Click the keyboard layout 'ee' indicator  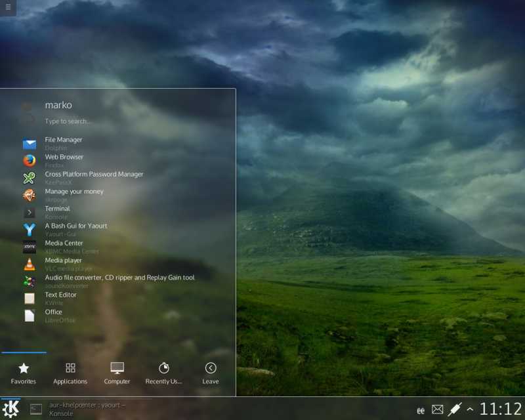tap(421, 411)
